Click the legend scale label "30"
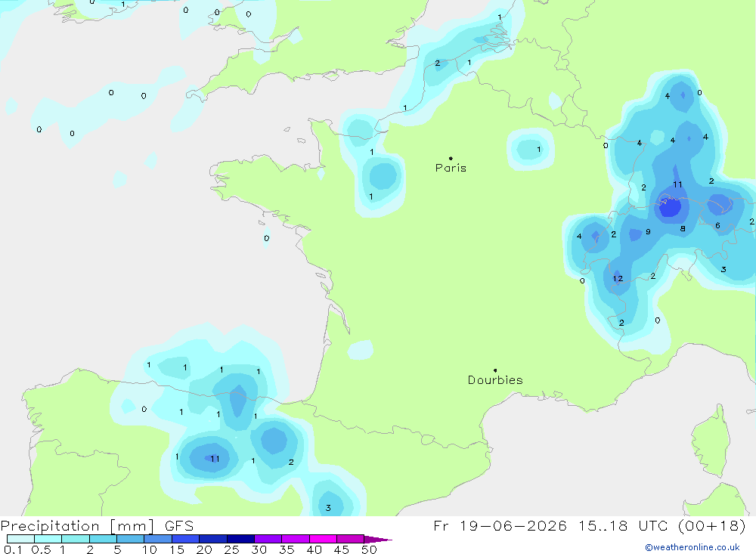Image resolution: width=756 pixels, height=554 pixels. (x=259, y=549)
